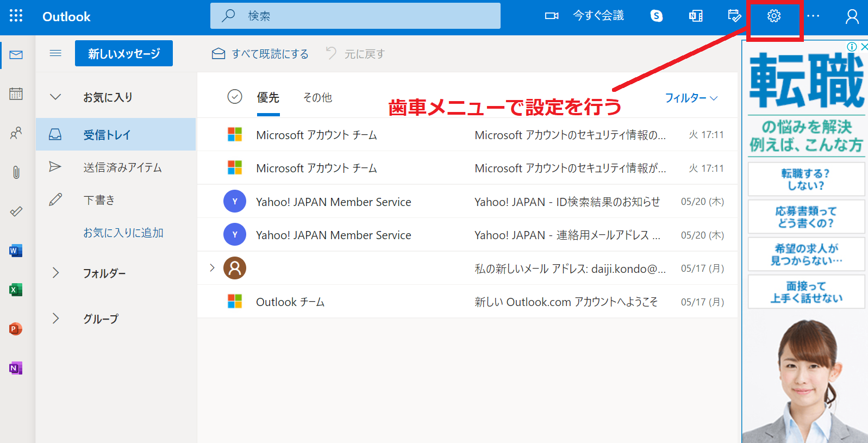Screen dimensions: 868x443
Task: Click the brown person avatar of the 私の新しいメール message
Action: [x=235, y=268]
